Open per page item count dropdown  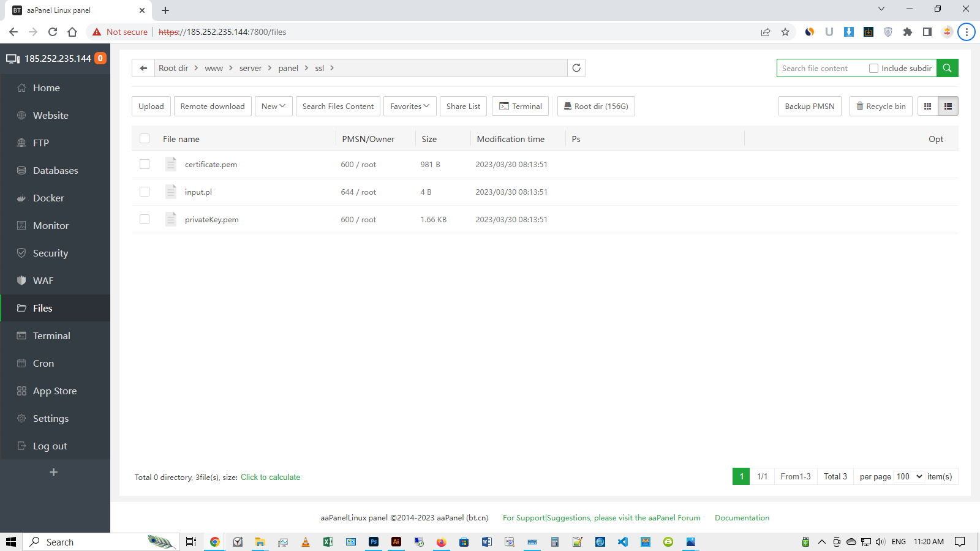909,476
